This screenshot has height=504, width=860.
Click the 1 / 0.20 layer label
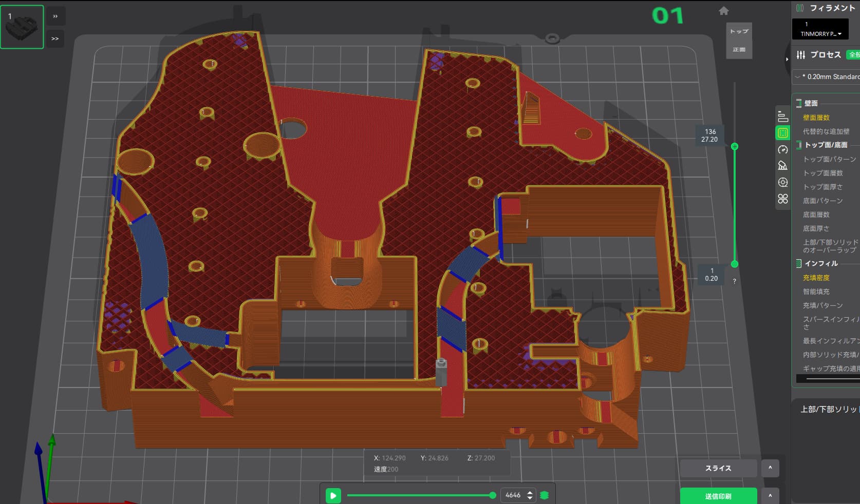coord(712,275)
